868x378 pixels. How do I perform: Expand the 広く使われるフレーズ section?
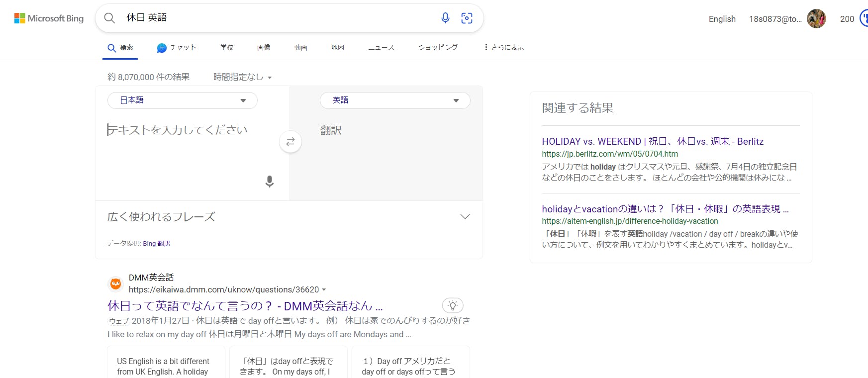point(465,217)
